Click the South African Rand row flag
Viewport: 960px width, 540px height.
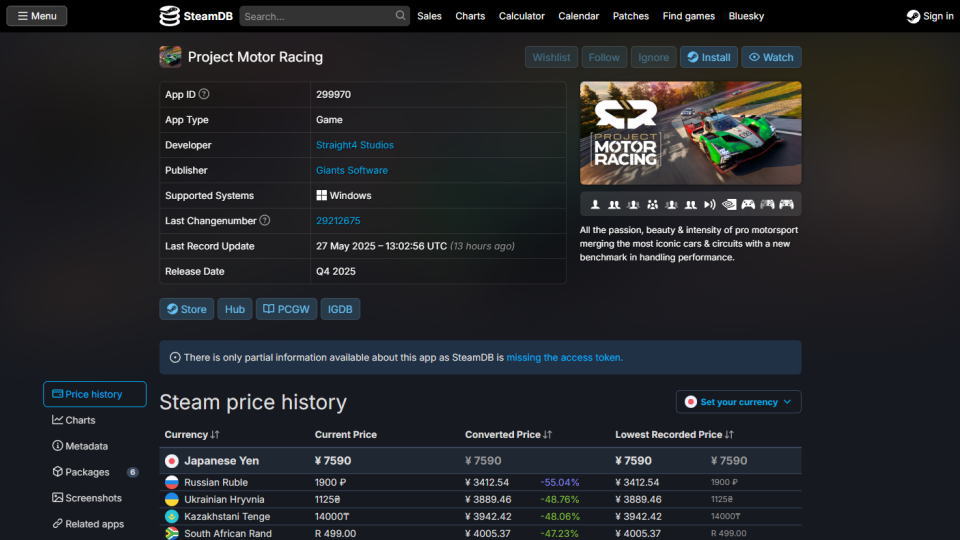pos(172,533)
